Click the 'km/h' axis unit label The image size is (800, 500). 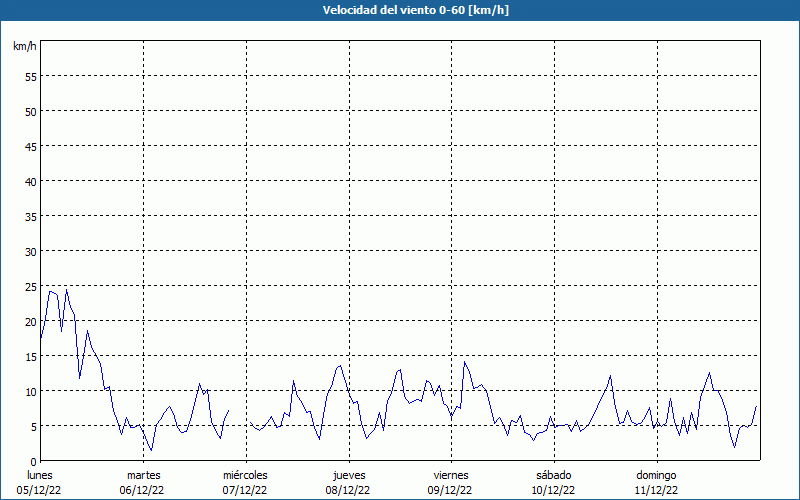point(24,46)
